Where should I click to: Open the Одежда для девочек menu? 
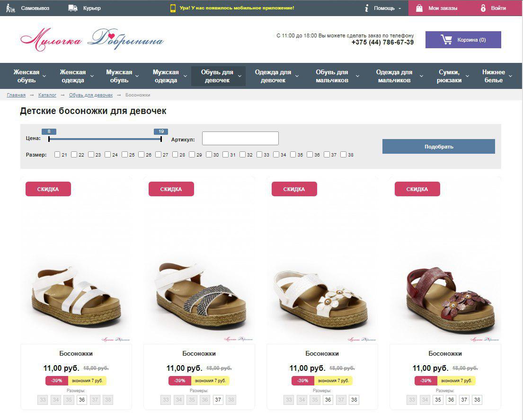tap(273, 76)
